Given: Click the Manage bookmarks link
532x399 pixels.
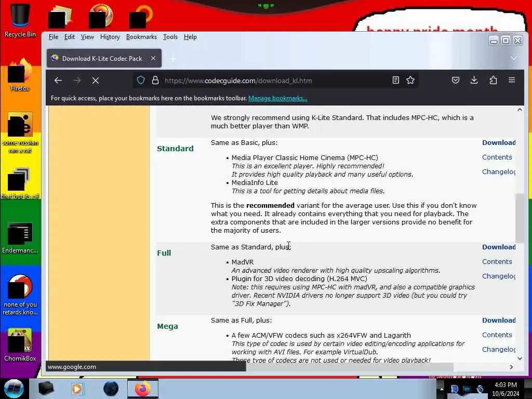Looking at the screenshot, I should tap(278, 98).
